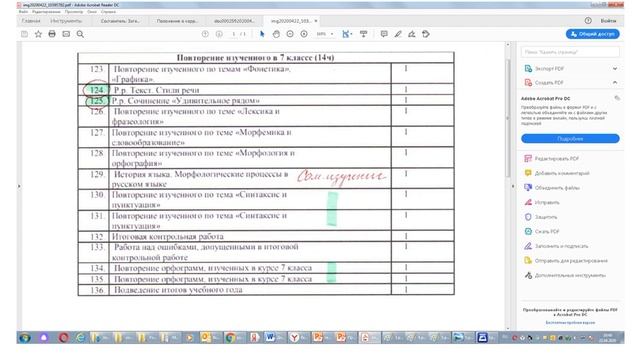Open the help question mark icon
Viewport: 640px width, 360px height.
[x=588, y=20]
